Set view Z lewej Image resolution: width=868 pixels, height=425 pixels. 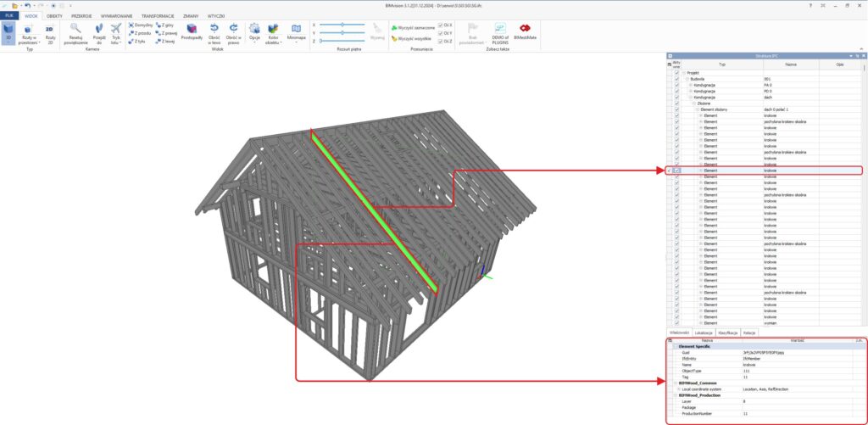click(165, 41)
